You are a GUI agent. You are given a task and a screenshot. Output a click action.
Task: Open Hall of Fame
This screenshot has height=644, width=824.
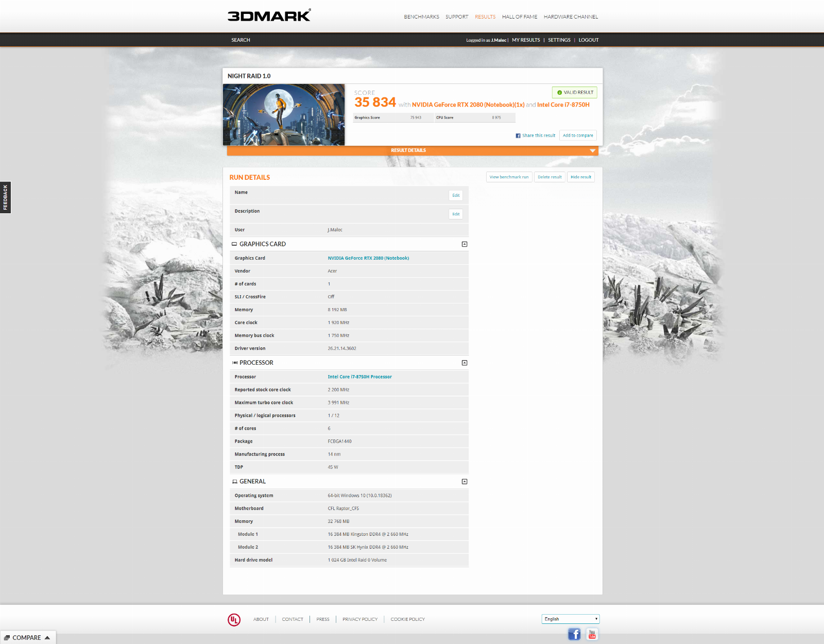(520, 17)
